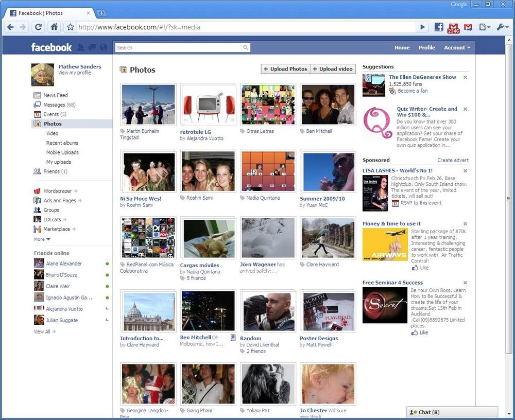Open the Facebook extension icon in toolbar

point(439,27)
